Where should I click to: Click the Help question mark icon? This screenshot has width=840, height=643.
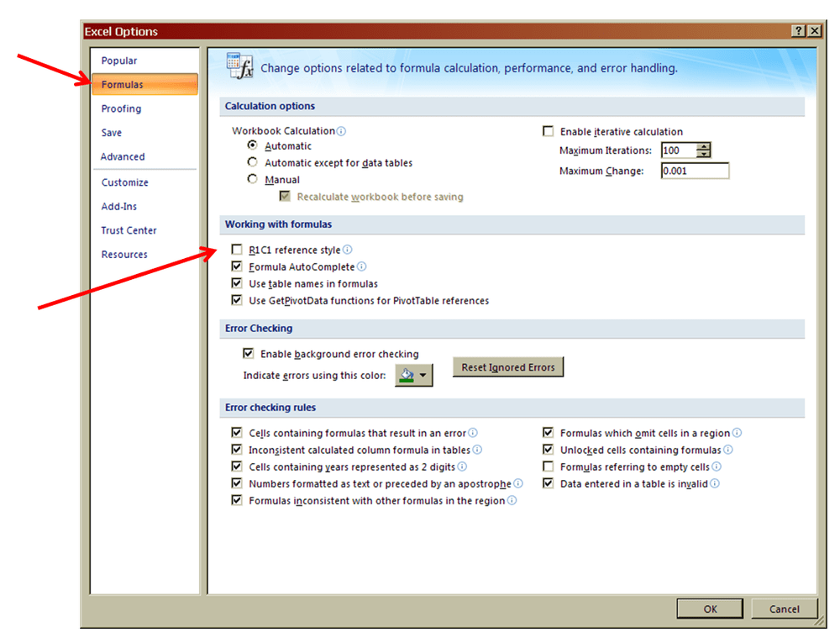(797, 30)
